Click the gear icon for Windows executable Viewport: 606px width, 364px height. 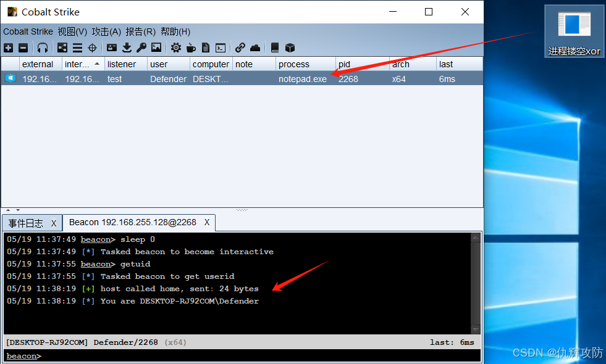tap(176, 48)
